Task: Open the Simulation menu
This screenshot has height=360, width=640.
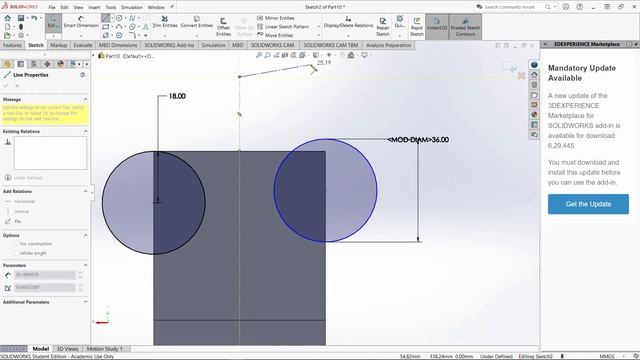Action: pyautogui.click(x=132, y=7)
